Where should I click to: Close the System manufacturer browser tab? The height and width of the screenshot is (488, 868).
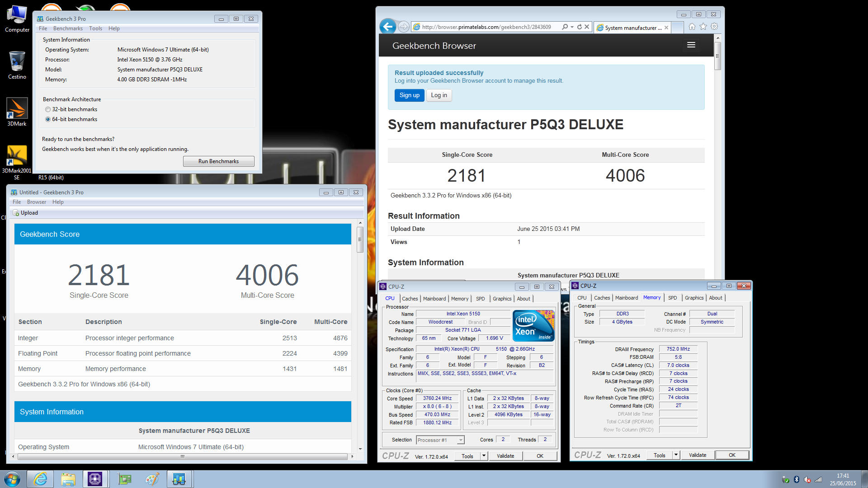coord(666,28)
